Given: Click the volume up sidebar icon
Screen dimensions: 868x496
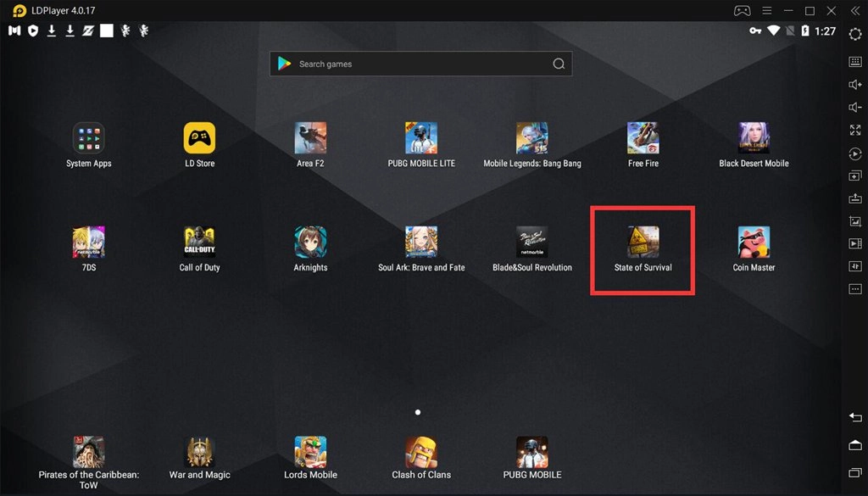Looking at the screenshot, I should point(855,84).
